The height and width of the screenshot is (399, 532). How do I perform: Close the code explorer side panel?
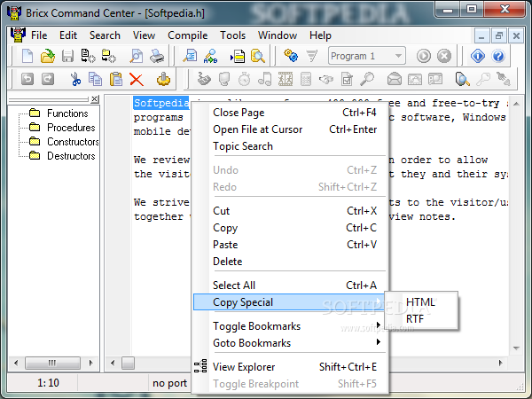click(x=95, y=99)
